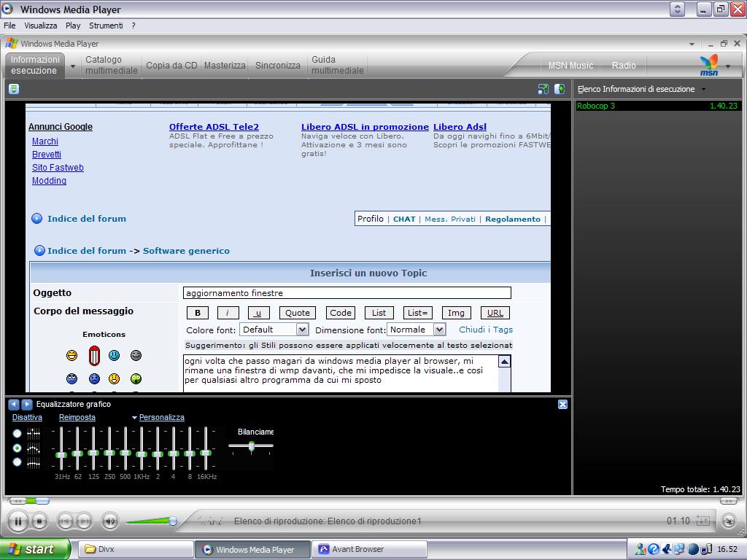The width and height of the screenshot is (747, 560).
Task: Click the MSN butterfly logo
Action: (x=709, y=65)
